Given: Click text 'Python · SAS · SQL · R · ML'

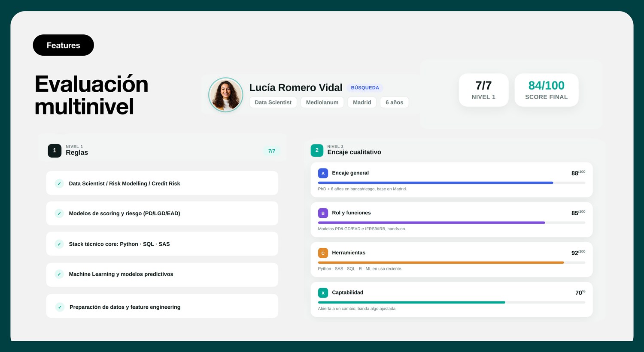Looking at the screenshot, I should click(344, 269).
